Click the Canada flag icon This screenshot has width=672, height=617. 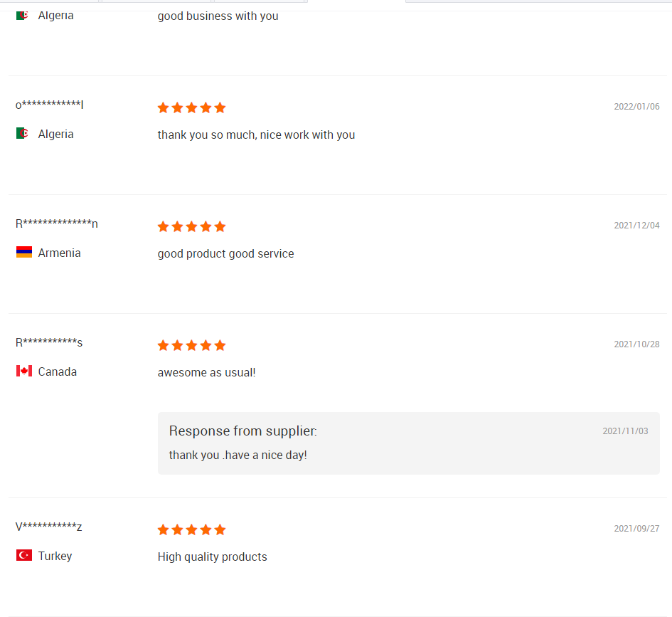(24, 371)
